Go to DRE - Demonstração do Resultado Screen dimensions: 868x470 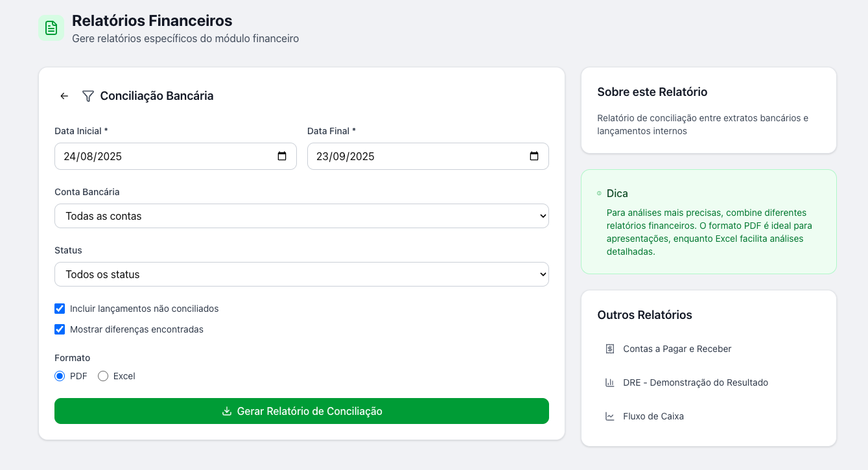click(695, 382)
